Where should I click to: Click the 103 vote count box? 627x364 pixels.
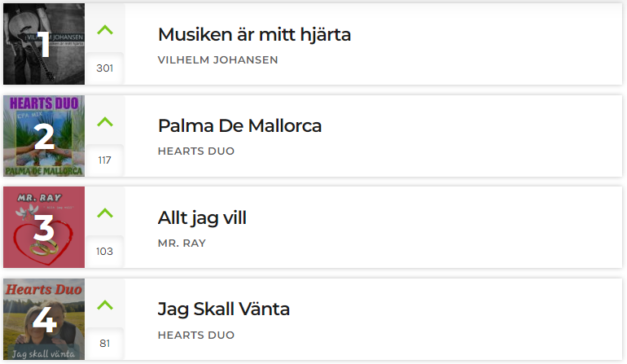pos(105,251)
